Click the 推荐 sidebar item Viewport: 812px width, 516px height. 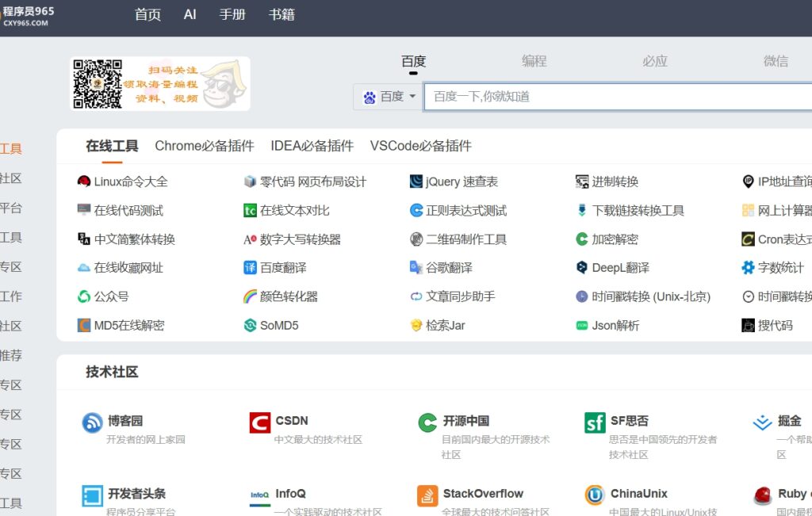point(11,356)
